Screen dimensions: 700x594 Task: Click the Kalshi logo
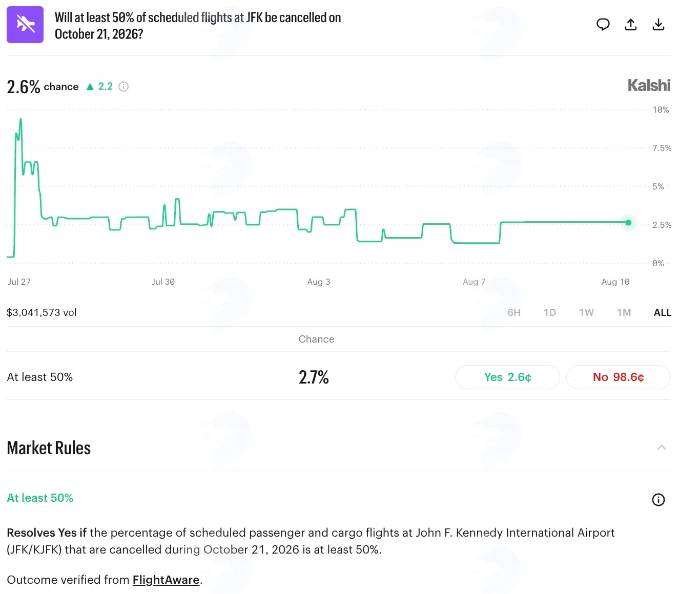click(x=649, y=85)
